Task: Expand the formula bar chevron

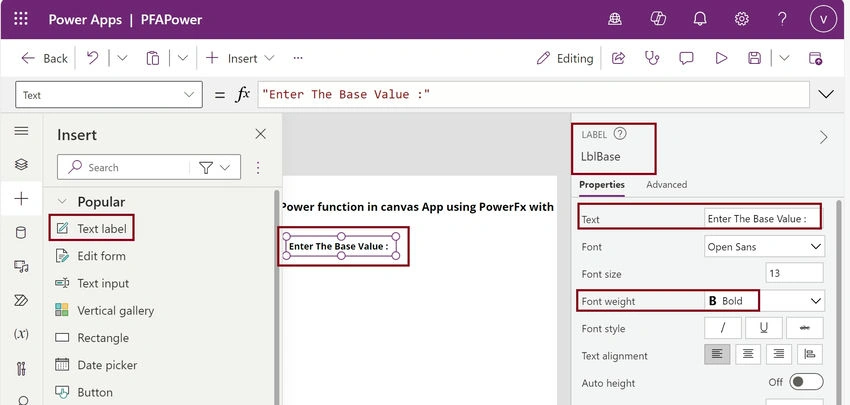Action: (826, 94)
